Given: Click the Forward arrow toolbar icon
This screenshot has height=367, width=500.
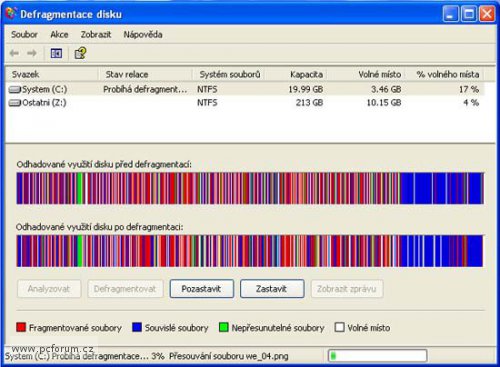Looking at the screenshot, I should (x=32, y=53).
